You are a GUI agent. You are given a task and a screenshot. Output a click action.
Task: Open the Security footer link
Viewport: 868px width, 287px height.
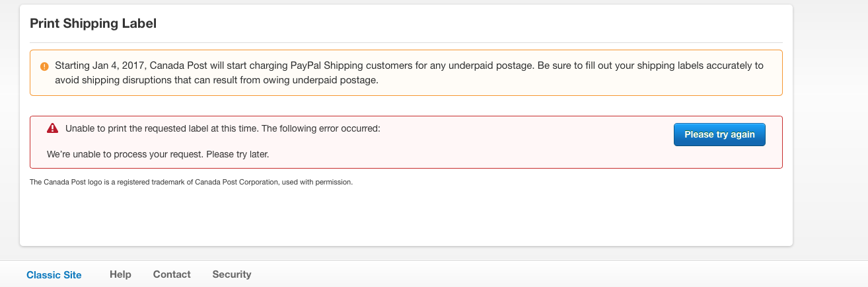pos(232,274)
